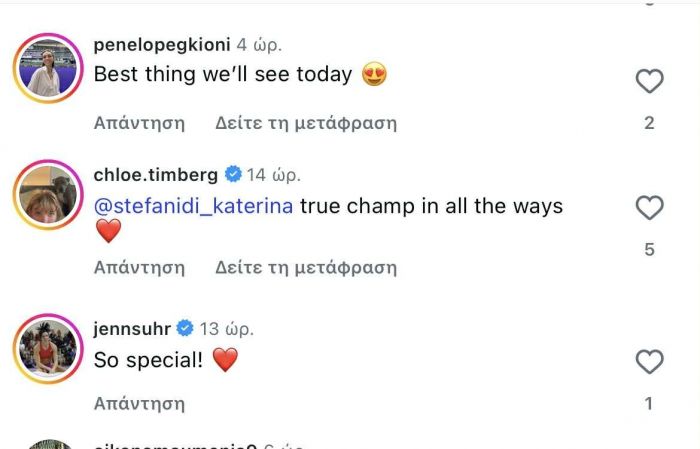Click the jennsuhr username
The image size is (700, 449).
click(x=131, y=328)
